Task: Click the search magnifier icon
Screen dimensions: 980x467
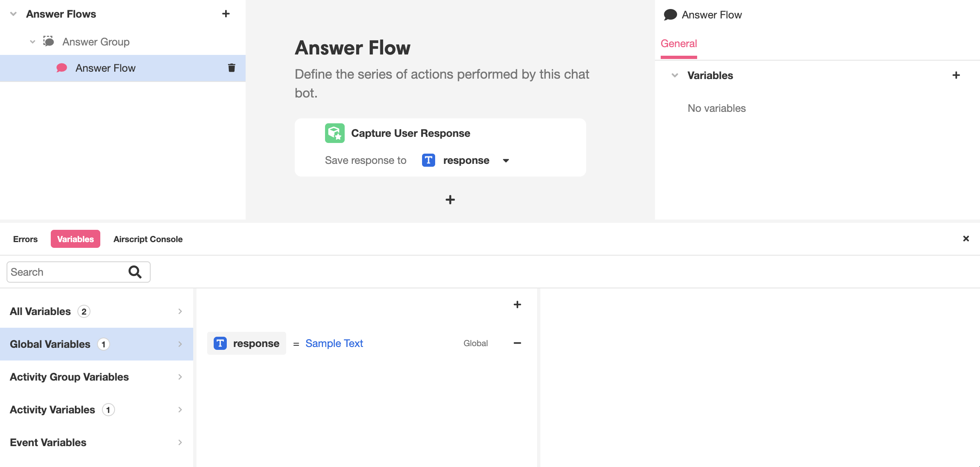Action: click(135, 272)
